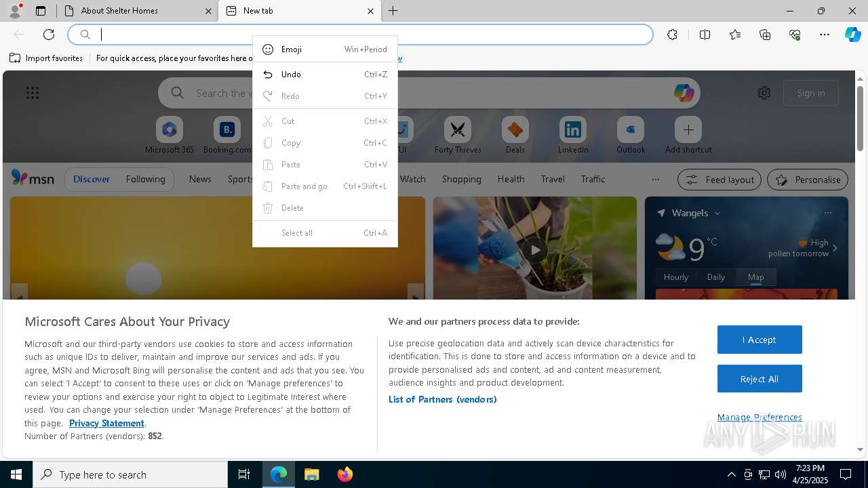
Task: Click the Personalise button
Action: (808, 180)
